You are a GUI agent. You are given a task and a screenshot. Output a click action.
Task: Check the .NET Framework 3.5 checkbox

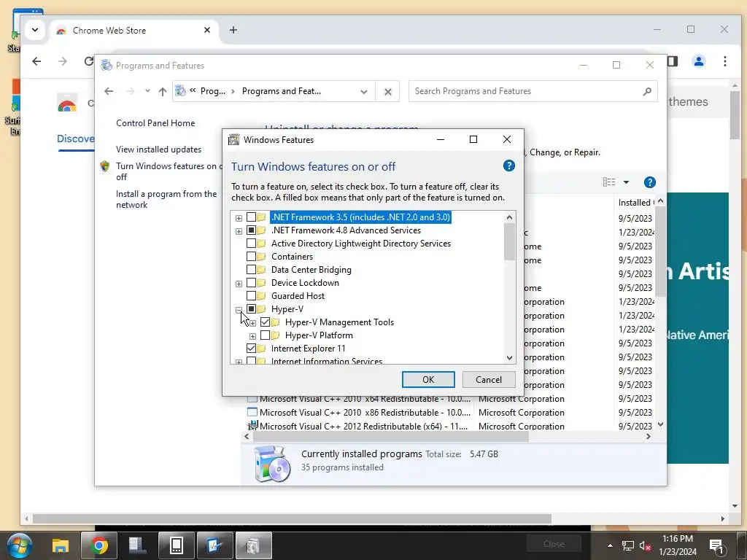click(x=251, y=217)
